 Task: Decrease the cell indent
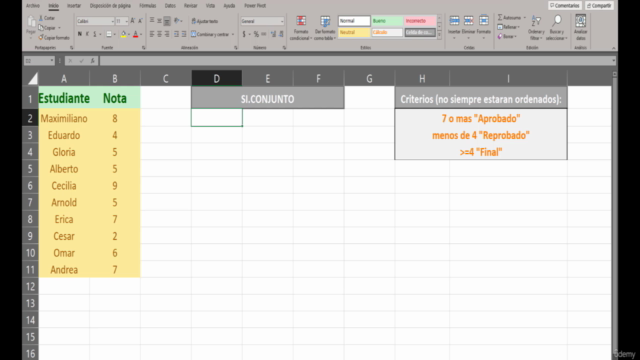(x=176, y=34)
